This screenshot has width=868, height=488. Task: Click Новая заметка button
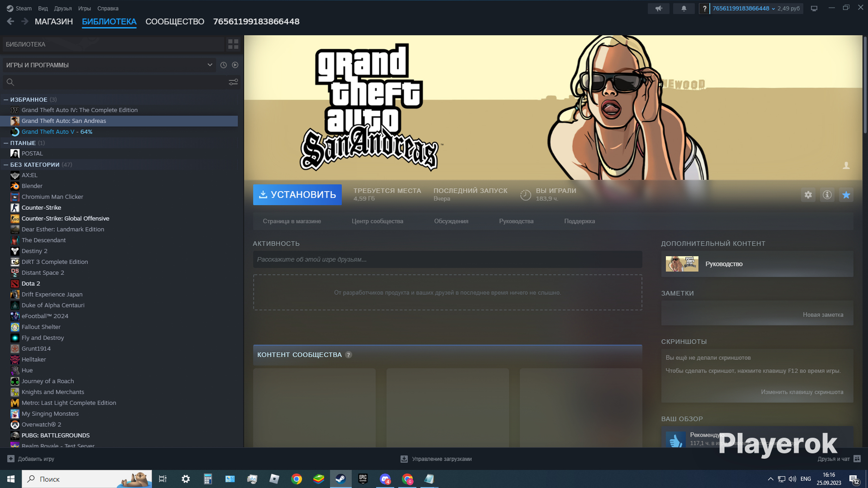(x=823, y=315)
